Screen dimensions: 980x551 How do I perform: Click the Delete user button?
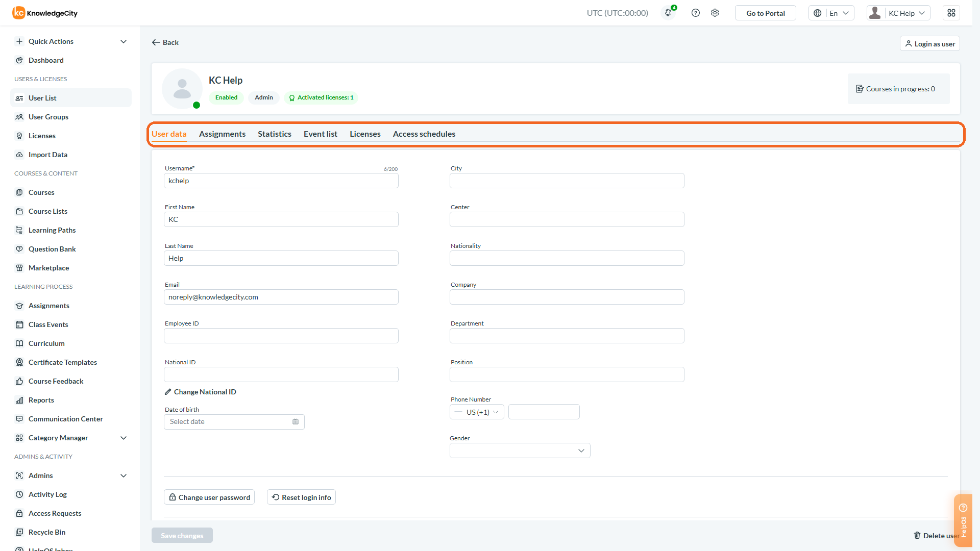(936, 535)
